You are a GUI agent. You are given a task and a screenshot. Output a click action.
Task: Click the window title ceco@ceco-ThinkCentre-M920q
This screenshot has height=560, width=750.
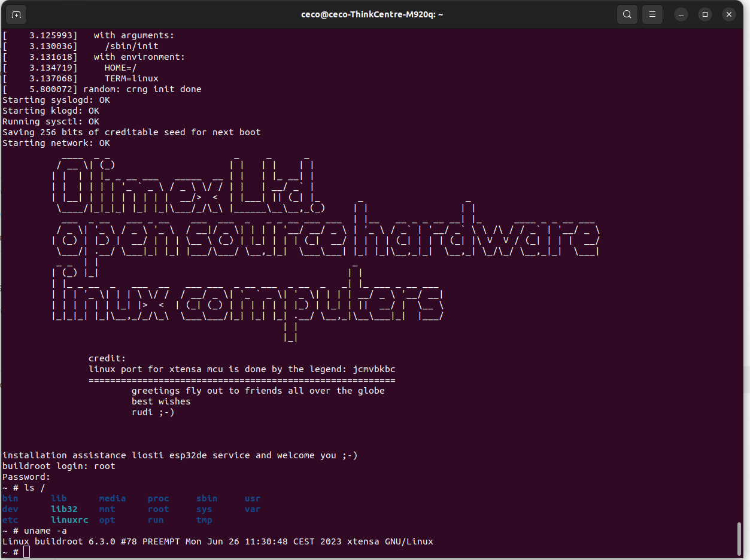[372, 14]
